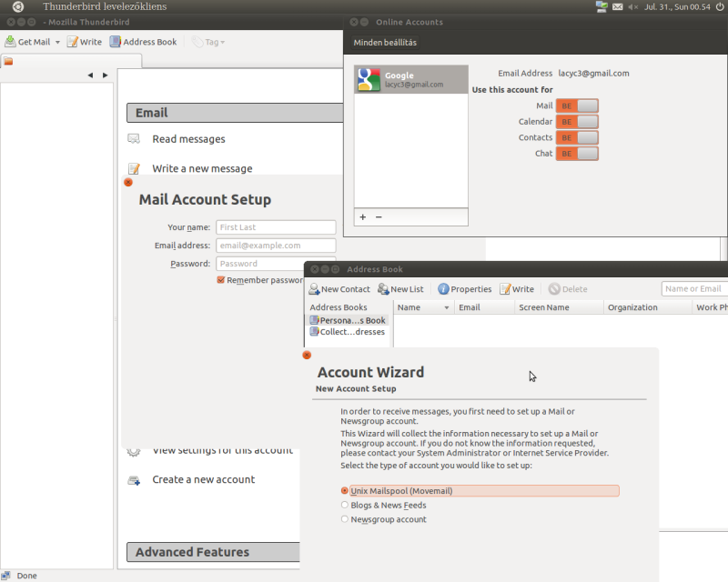
Task: Sort by the Email column header
Action: (x=484, y=307)
